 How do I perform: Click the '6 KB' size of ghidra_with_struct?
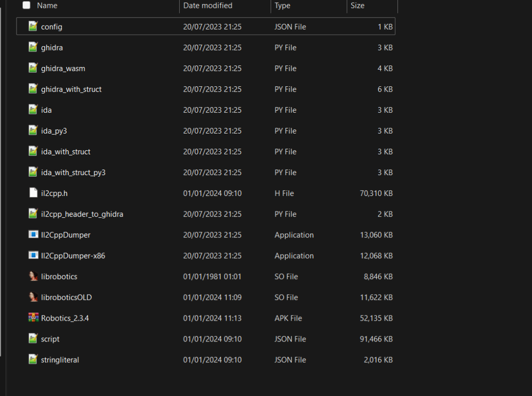pyautogui.click(x=385, y=89)
